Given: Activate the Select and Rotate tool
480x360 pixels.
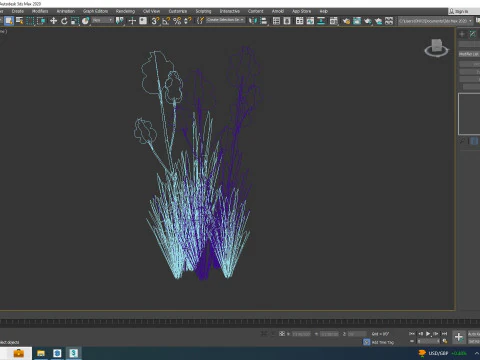Looking at the screenshot, I should coord(64,21).
